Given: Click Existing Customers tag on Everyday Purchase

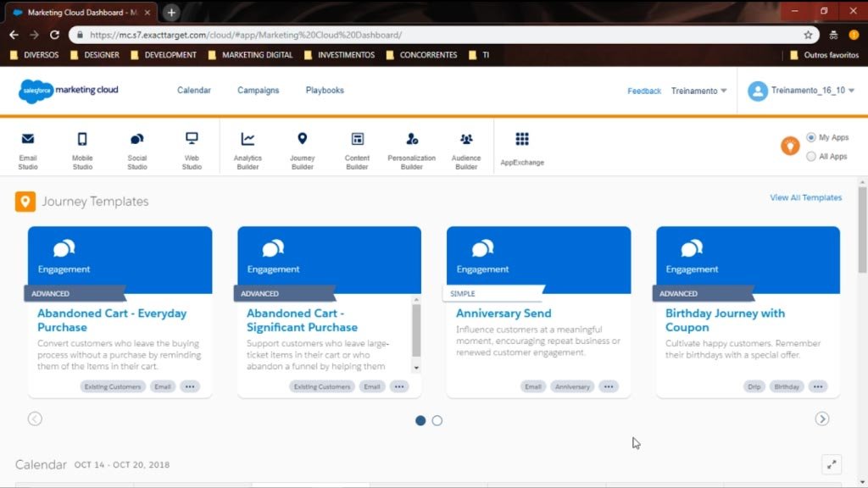Looking at the screenshot, I should pos(113,386).
